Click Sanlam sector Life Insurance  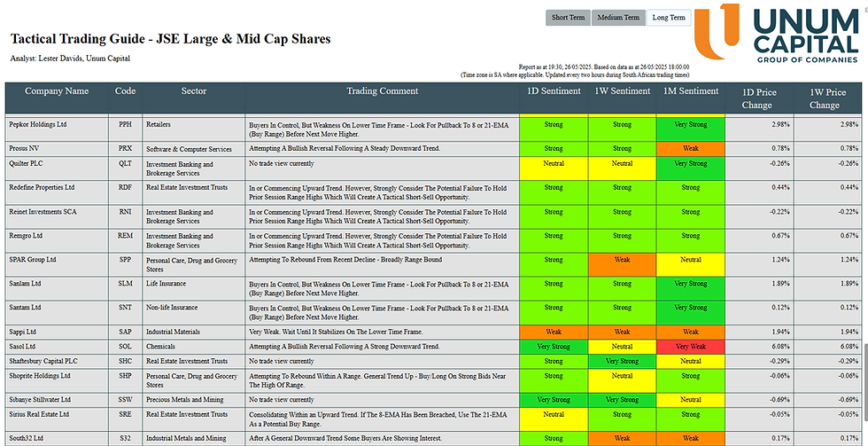tap(167, 283)
